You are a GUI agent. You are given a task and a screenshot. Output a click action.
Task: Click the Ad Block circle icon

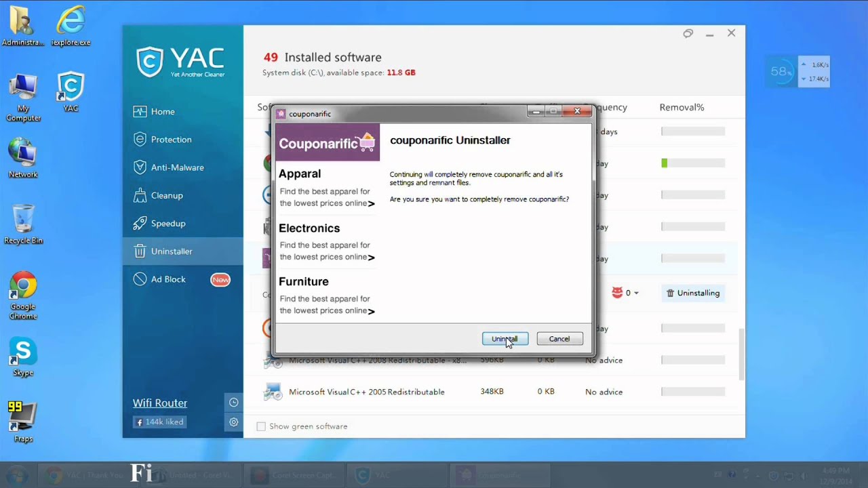point(140,279)
